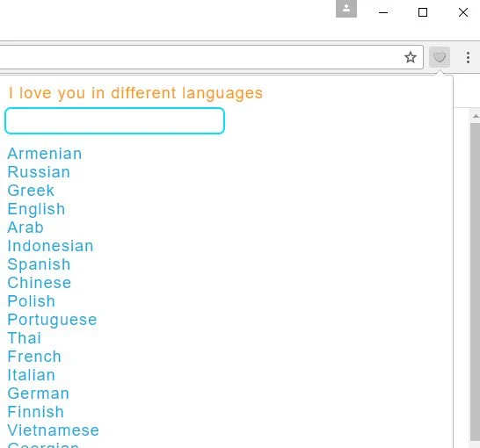Open the Arab language entry
480x448 pixels.
[25, 228]
